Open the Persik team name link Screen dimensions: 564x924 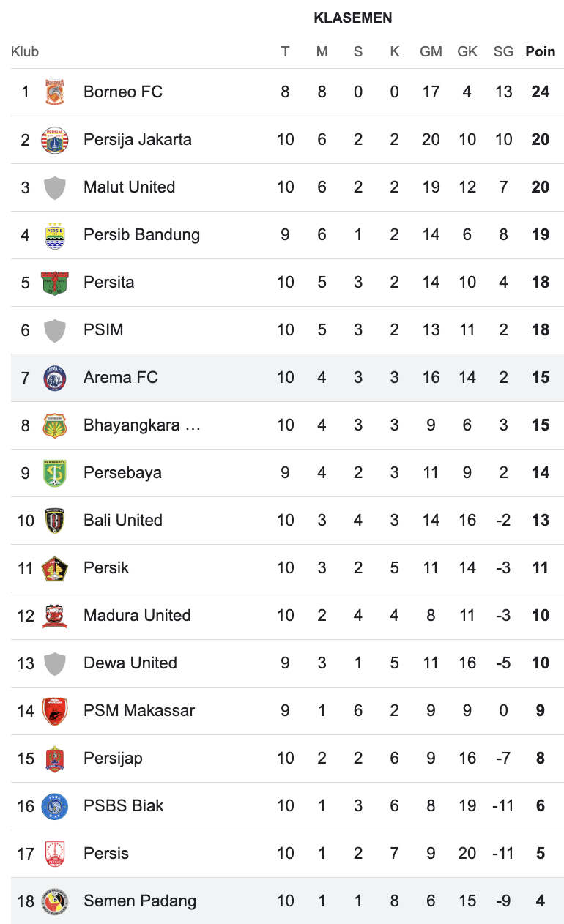pyautogui.click(x=106, y=568)
